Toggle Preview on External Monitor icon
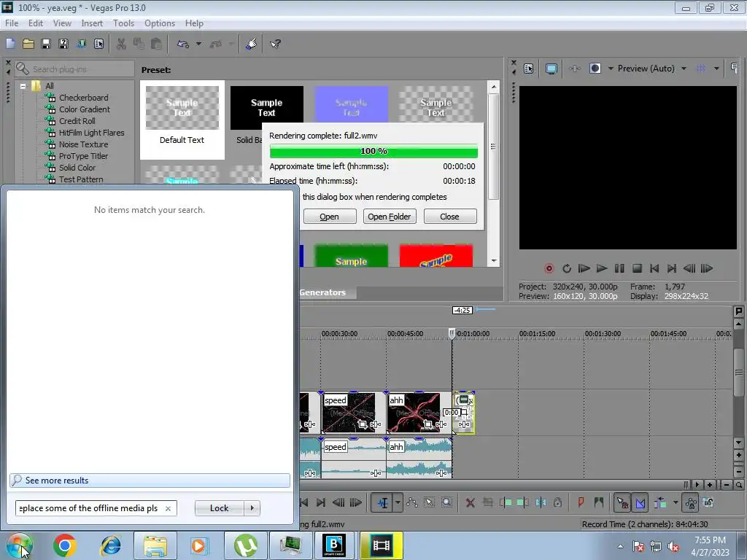Viewport: 747px width, 560px height. pos(551,69)
